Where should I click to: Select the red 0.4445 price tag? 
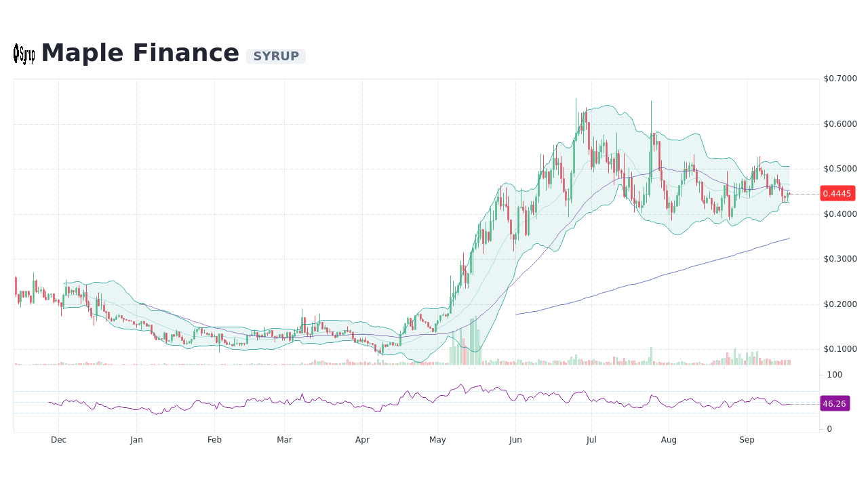click(837, 193)
